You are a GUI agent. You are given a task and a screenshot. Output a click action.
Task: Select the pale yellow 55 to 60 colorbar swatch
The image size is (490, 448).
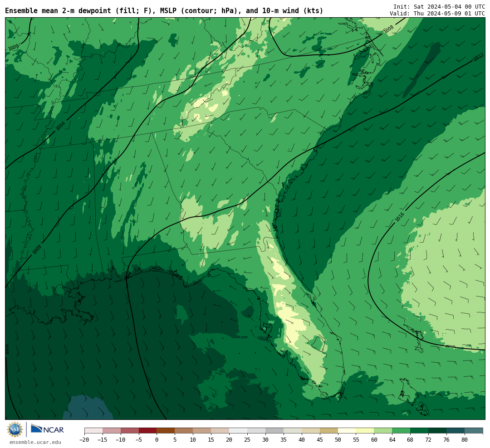[x=365, y=431]
